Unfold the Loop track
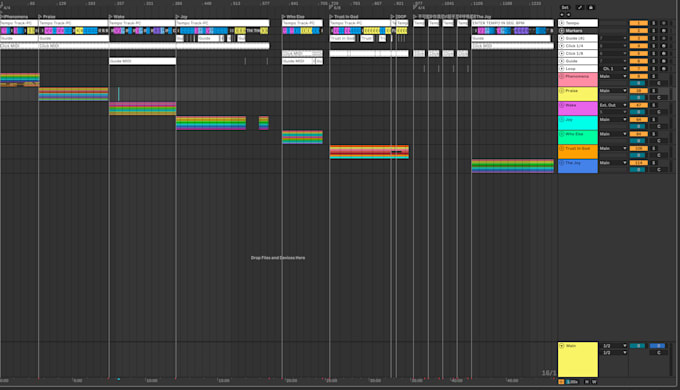The height and width of the screenshot is (390, 680). (x=562, y=69)
